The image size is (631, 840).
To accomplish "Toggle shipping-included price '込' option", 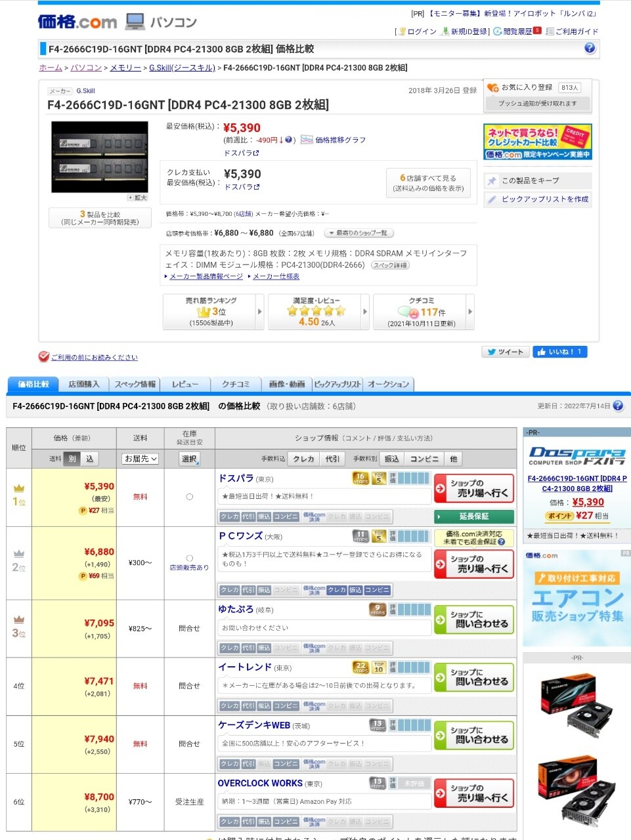I will 90,459.
